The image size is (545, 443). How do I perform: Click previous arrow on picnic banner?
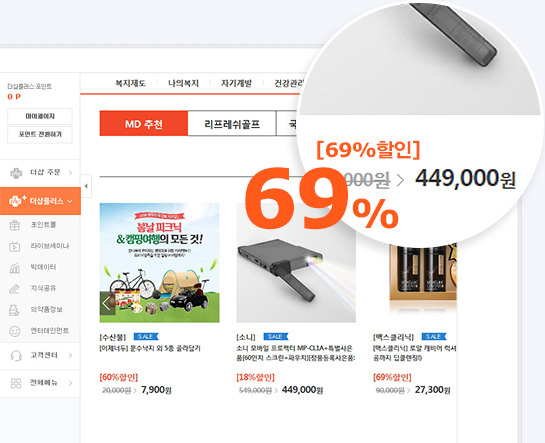pos(107,303)
